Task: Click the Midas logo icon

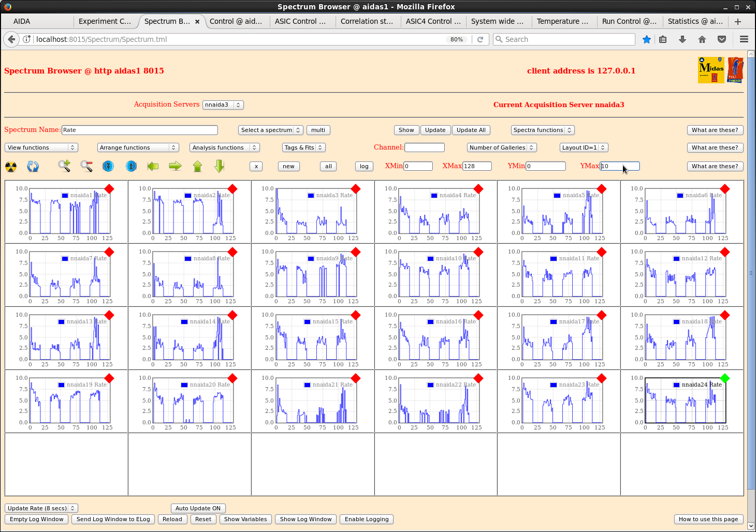Action: (711, 70)
